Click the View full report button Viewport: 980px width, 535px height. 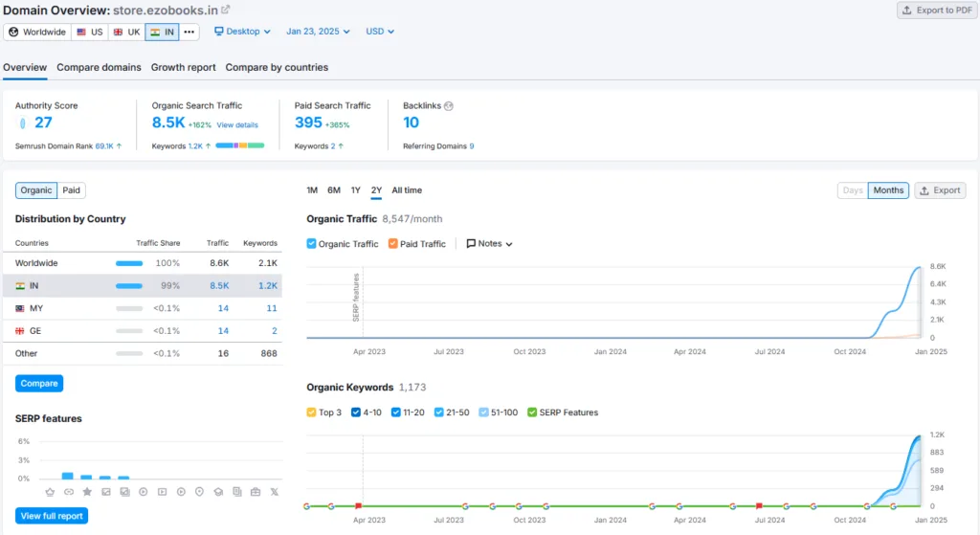click(52, 516)
